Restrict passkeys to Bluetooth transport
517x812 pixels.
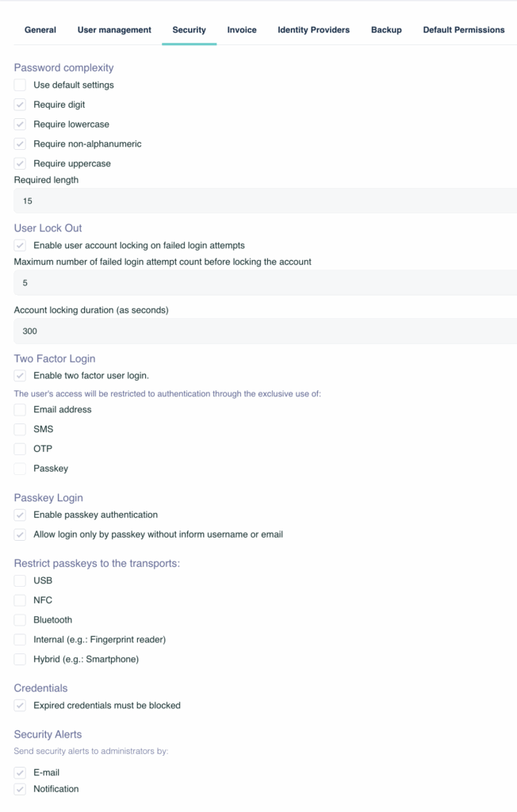click(21, 620)
